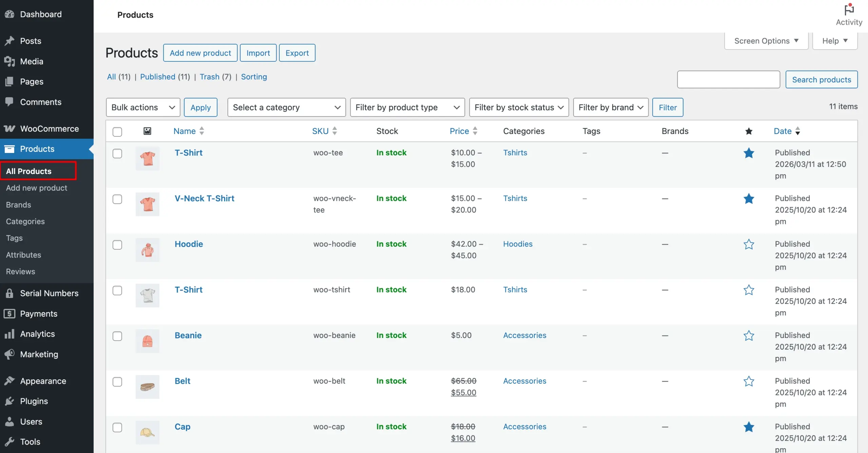The image size is (868, 453).
Task: Click the Analytics bar chart icon
Action: pos(9,334)
